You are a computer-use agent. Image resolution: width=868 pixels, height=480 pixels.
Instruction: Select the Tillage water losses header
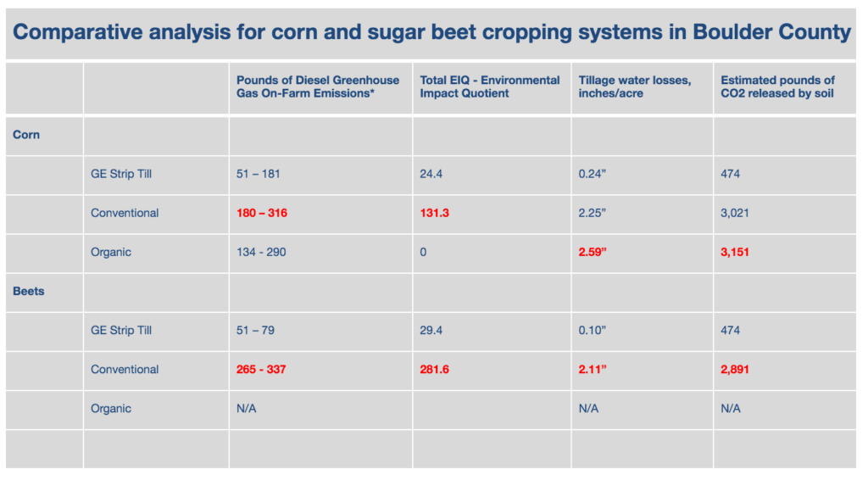(x=634, y=87)
